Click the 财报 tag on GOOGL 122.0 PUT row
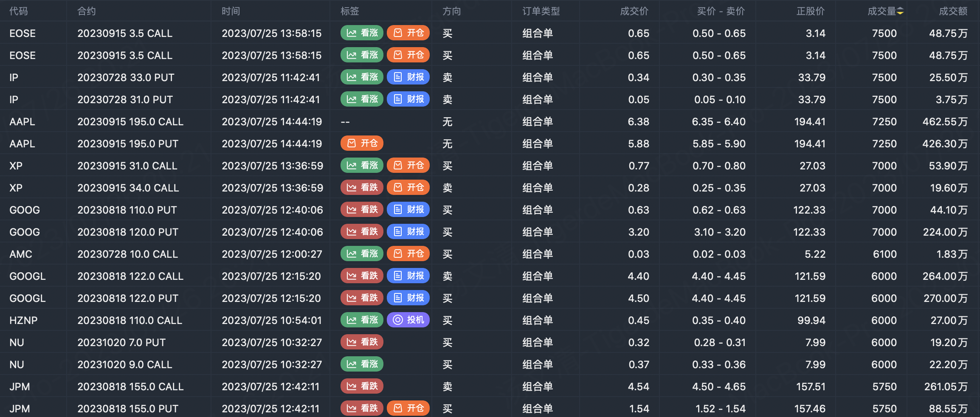 (408, 298)
